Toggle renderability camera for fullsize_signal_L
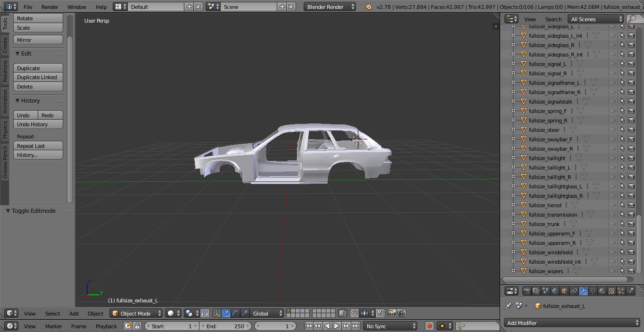This screenshot has width=644, height=332. [x=631, y=64]
